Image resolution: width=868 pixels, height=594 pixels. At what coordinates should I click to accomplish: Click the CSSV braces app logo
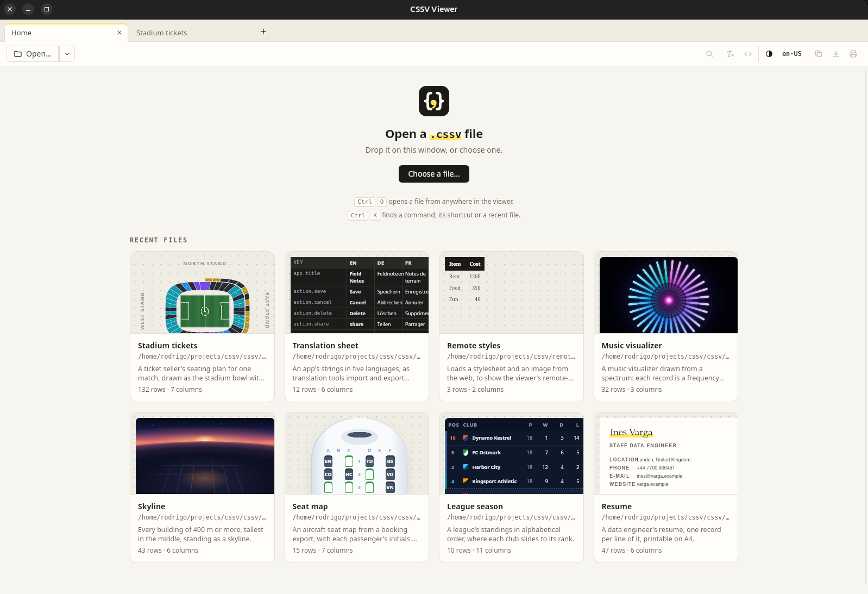pos(434,101)
